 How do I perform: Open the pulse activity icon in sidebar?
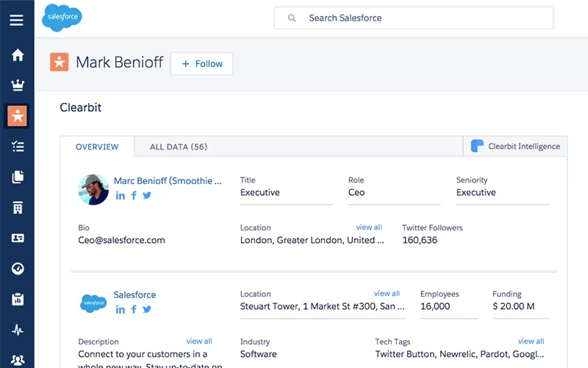point(17,330)
